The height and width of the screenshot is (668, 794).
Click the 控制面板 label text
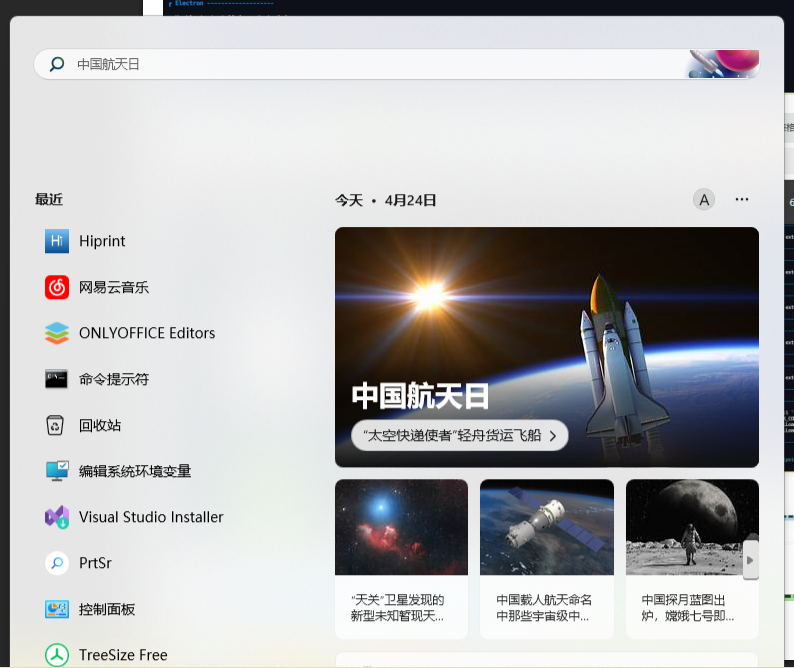[x=107, y=609]
